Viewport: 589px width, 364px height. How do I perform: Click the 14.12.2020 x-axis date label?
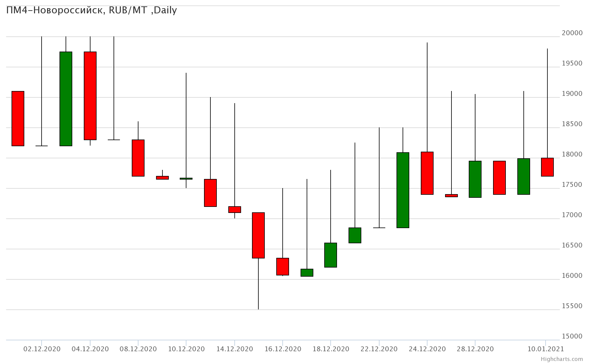point(234,349)
